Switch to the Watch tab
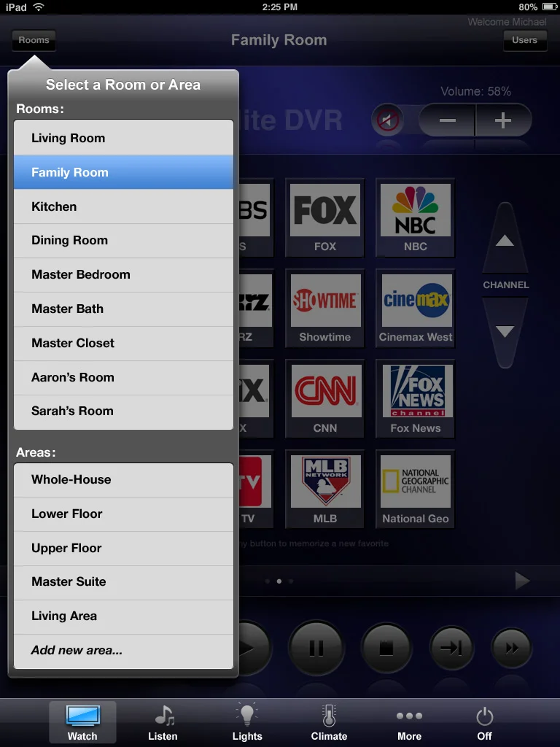This screenshot has height=747, width=560. 82,722
